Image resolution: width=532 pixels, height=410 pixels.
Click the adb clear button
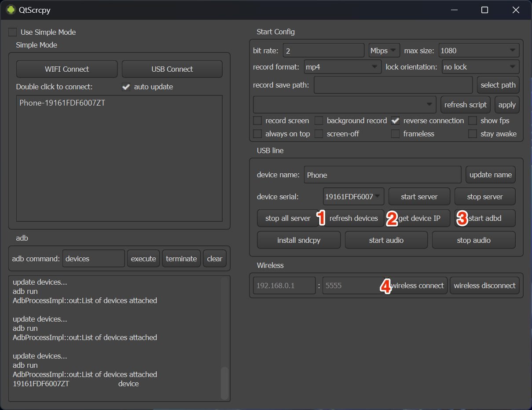(215, 259)
